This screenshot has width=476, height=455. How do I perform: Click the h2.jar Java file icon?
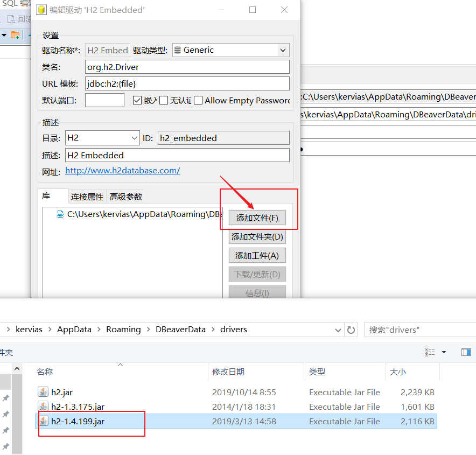point(43,391)
